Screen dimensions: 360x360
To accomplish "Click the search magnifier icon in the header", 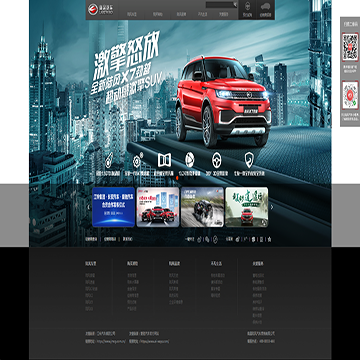I will [235, 4].
